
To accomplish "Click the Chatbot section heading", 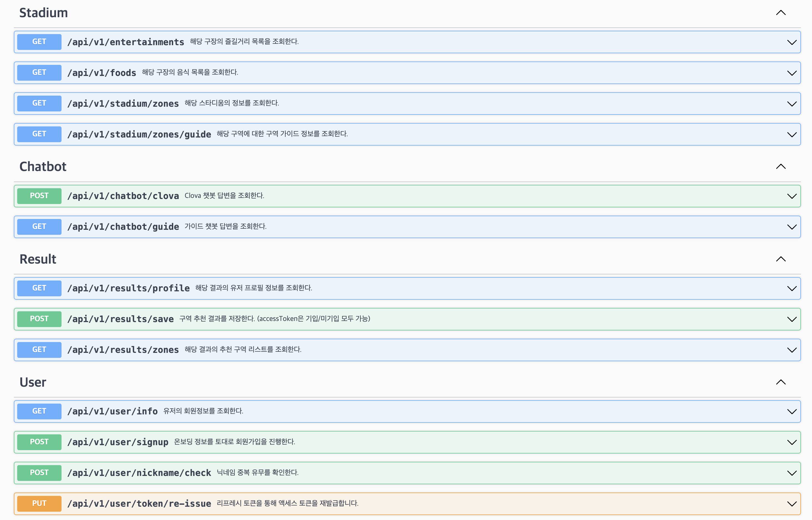I will point(43,167).
